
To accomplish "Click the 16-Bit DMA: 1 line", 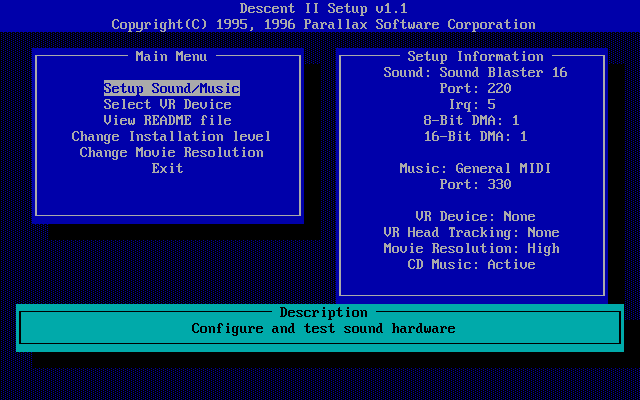I will [476, 136].
